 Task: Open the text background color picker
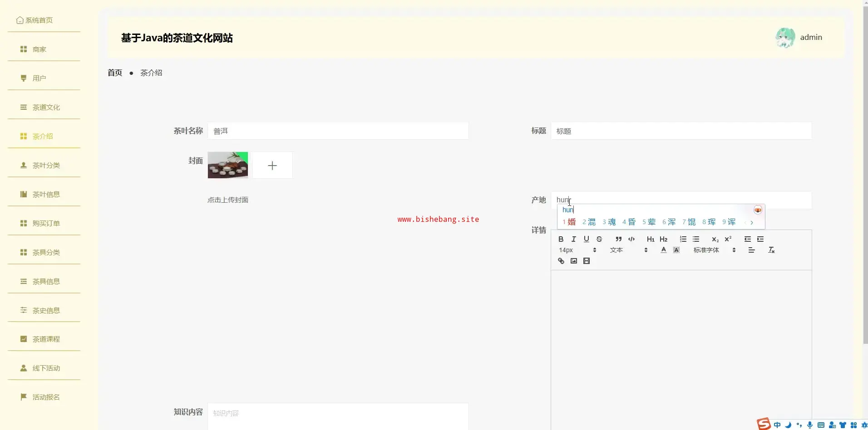[x=676, y=250]
